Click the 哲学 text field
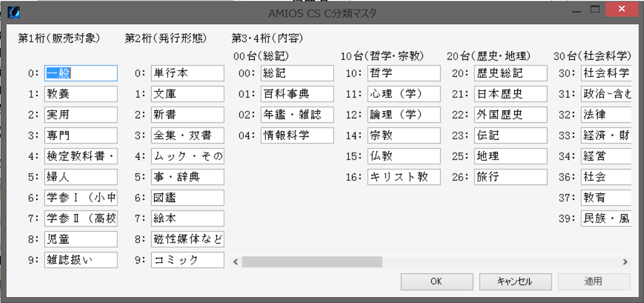 coord(404,73)
